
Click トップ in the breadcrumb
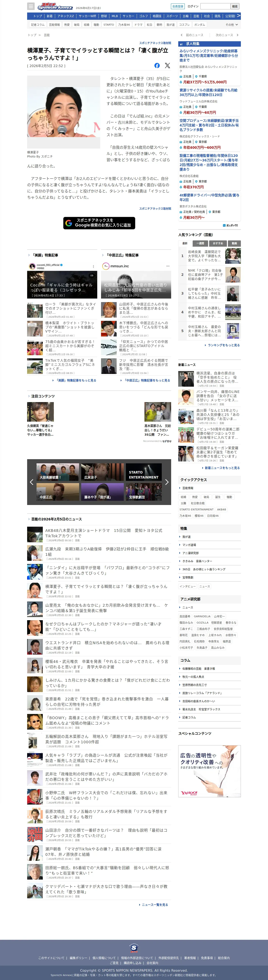tap(32, 35)
